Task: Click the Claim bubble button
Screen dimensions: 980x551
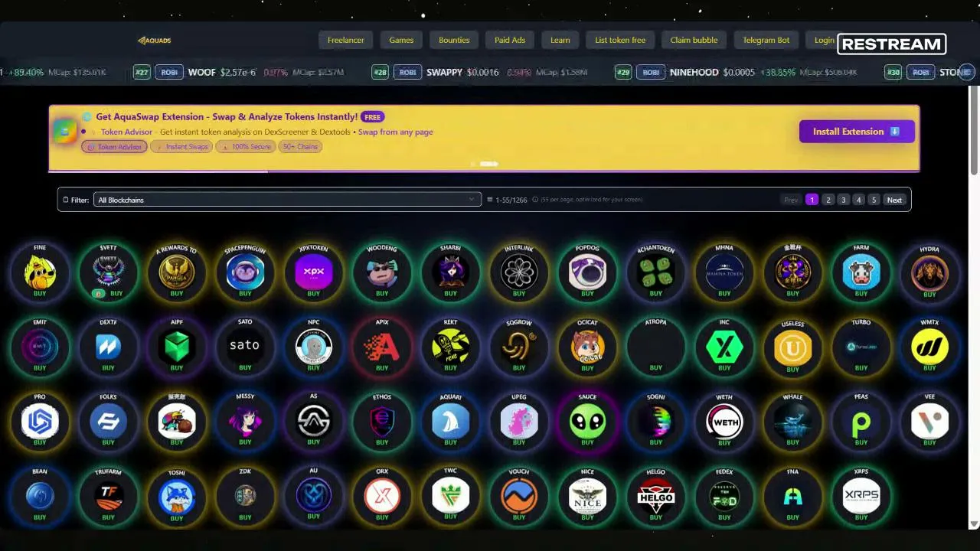Action: point(694,40)
